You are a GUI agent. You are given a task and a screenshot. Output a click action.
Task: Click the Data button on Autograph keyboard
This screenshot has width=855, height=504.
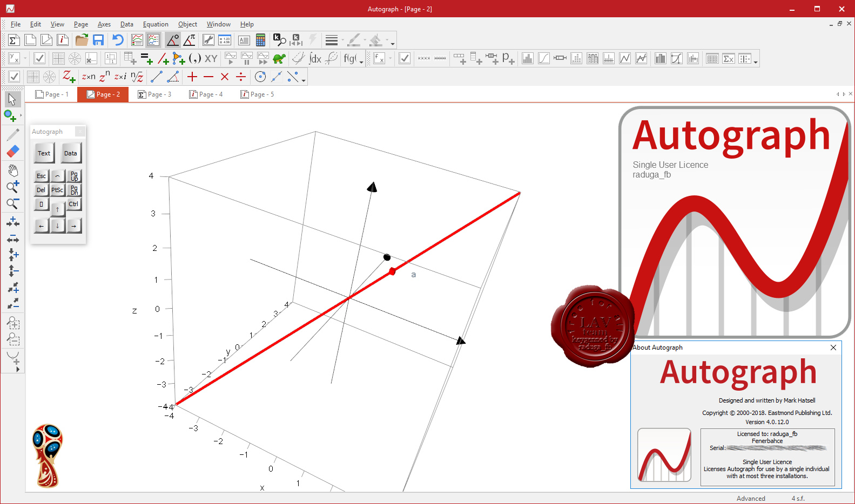71,153
